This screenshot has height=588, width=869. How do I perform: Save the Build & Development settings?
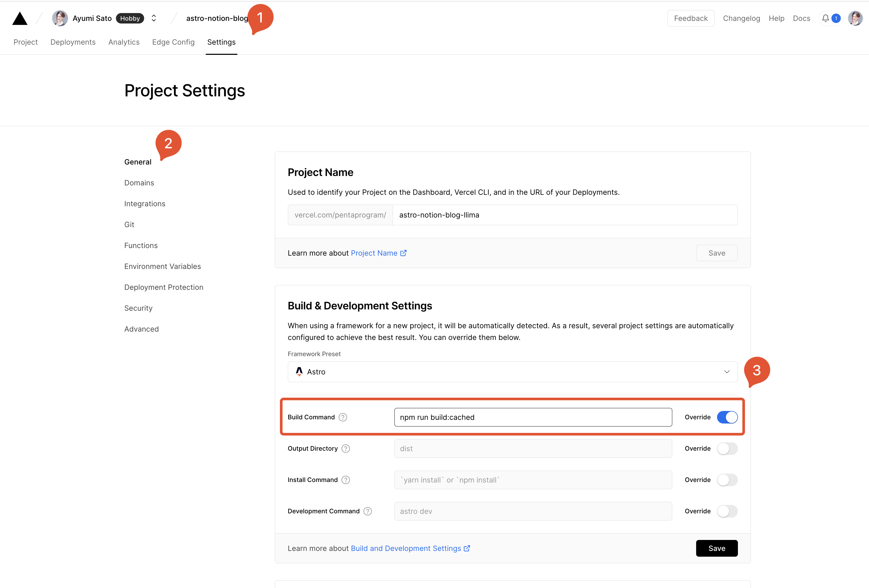[x=717, y=548]
